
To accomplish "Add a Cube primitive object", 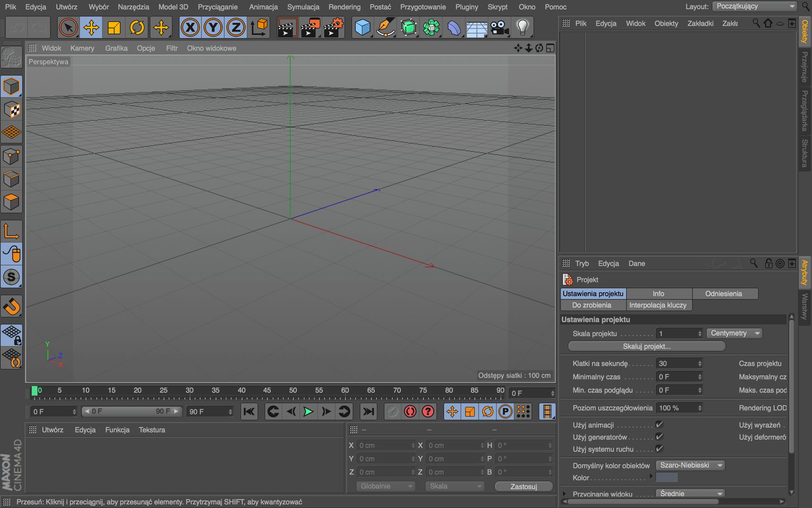I will pos(363,27).
